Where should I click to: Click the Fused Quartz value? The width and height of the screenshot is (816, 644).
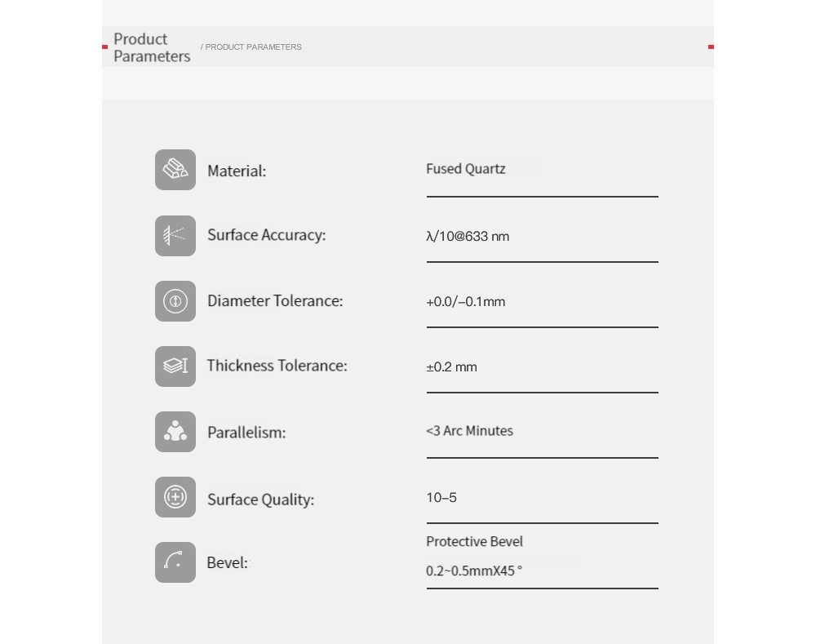(466, 169)
